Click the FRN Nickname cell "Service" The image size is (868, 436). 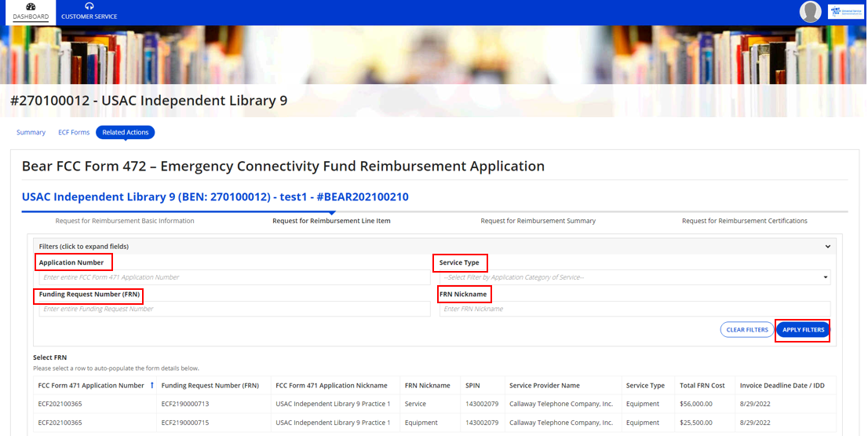(416, 404)
